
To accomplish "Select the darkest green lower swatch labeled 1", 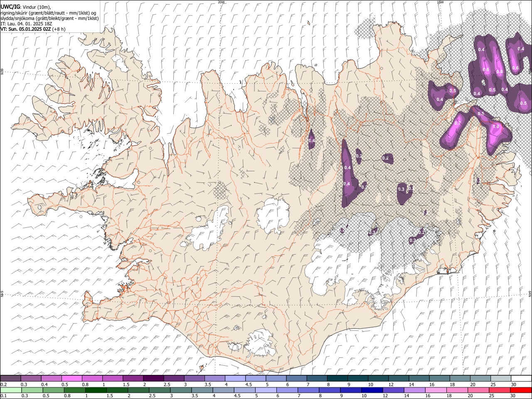I will tap(96, 390).
